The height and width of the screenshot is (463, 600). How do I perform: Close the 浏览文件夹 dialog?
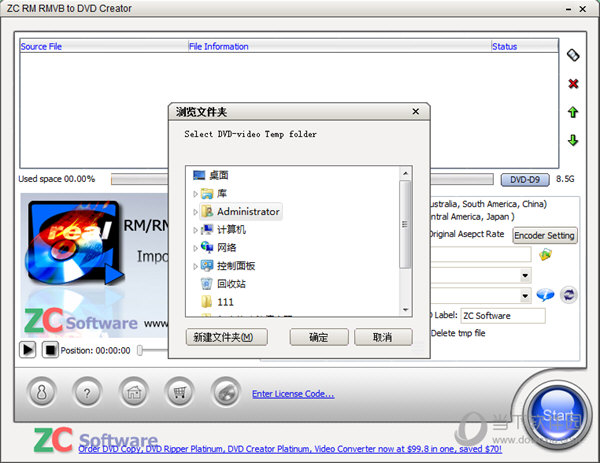[x=416, y=111]
